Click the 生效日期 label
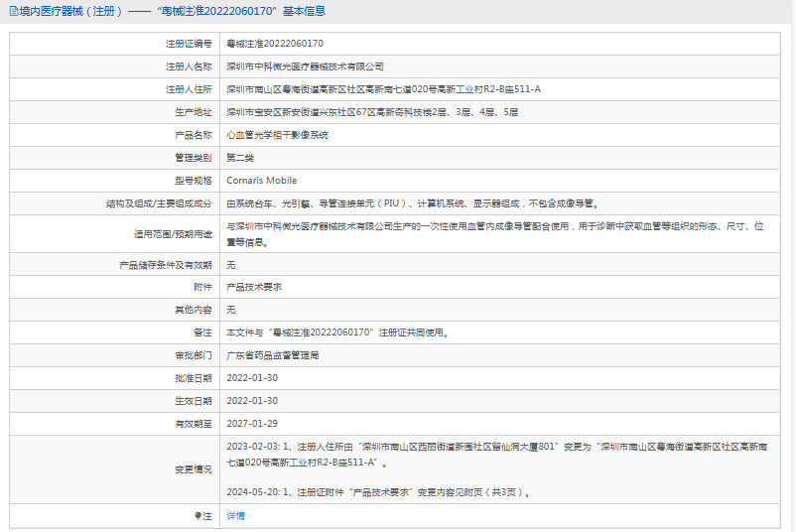The width and height of the screenshot is (796, 532). [x=194, y=401]
